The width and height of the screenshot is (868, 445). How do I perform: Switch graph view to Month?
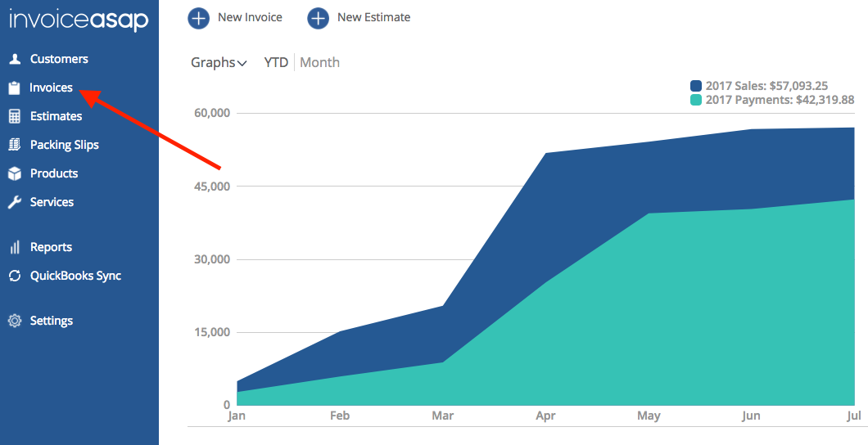coord(320,63)
